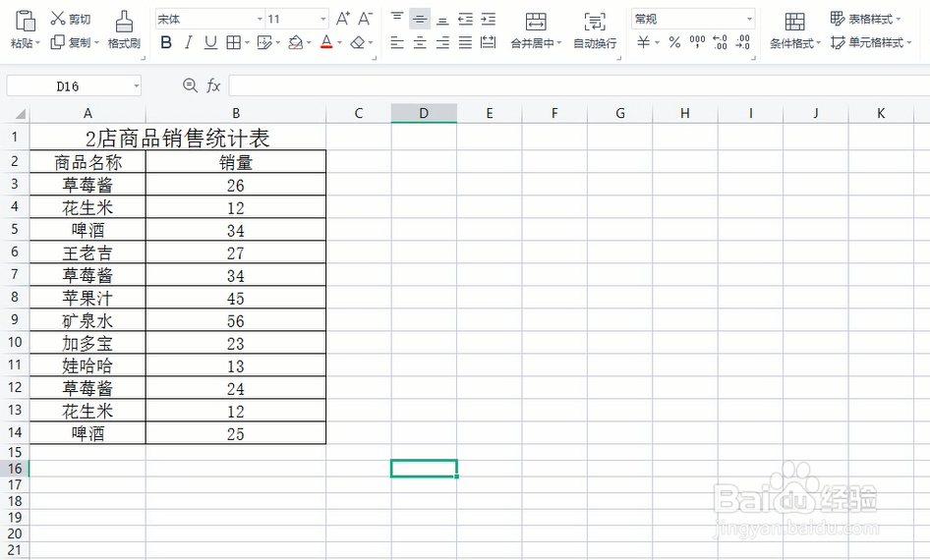Click the Copy (复制) button
Image resolution: width=930 pixels, height=560 pixels.
tap(71, 42)
